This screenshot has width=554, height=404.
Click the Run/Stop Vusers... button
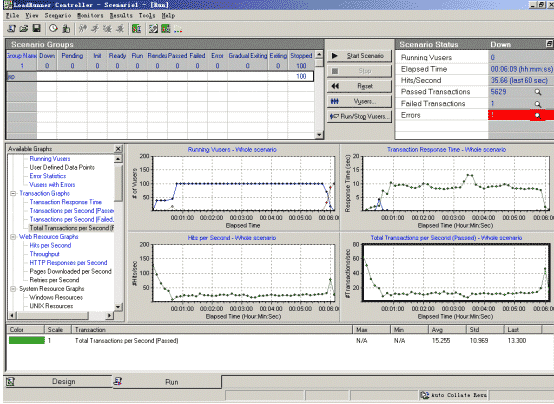pos(359,116)
